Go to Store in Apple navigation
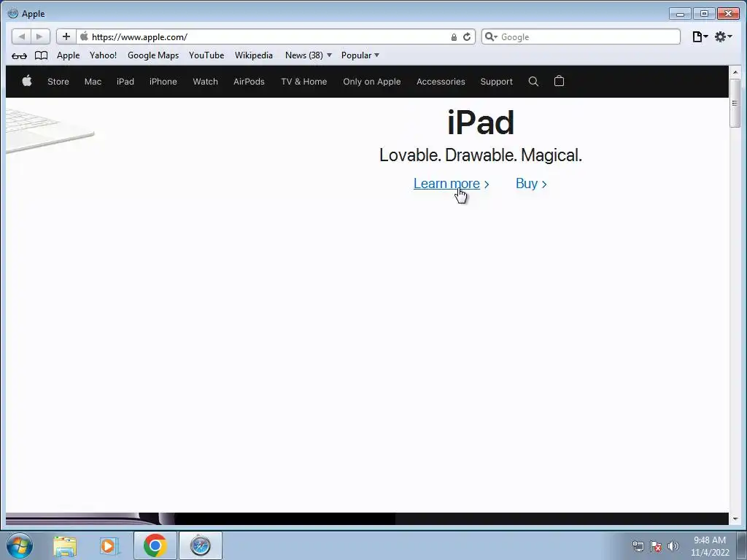Viewport: 747px width, 560px height. (58, 82)
